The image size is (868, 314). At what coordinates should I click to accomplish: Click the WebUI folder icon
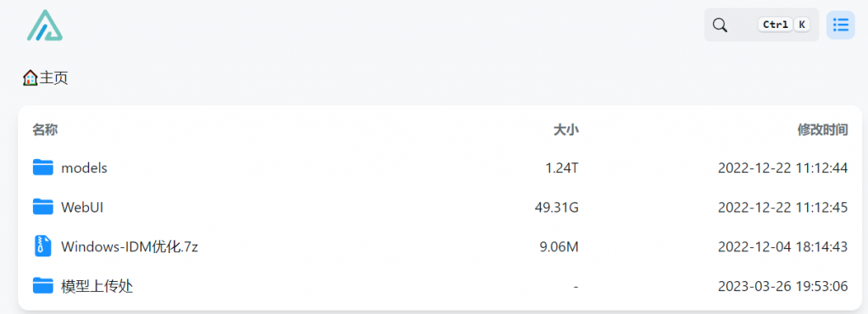42,207
